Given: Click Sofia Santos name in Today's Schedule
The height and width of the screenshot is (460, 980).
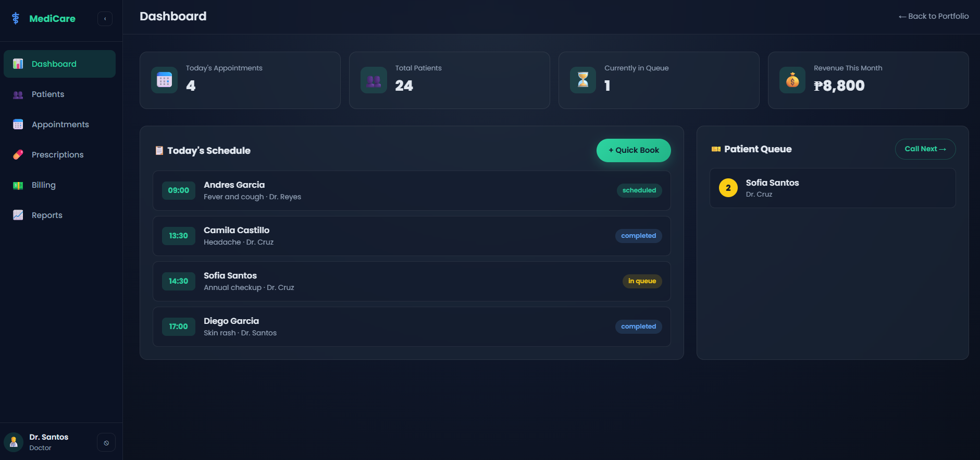Looking at the screenshot, I should [x=230, y=275].
